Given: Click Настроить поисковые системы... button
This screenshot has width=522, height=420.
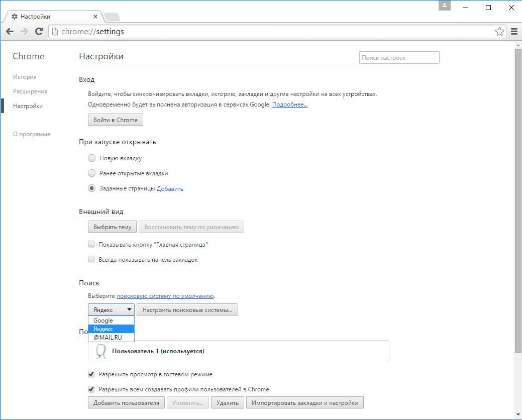Looking at the screenshot, I should tap(187, 310).
